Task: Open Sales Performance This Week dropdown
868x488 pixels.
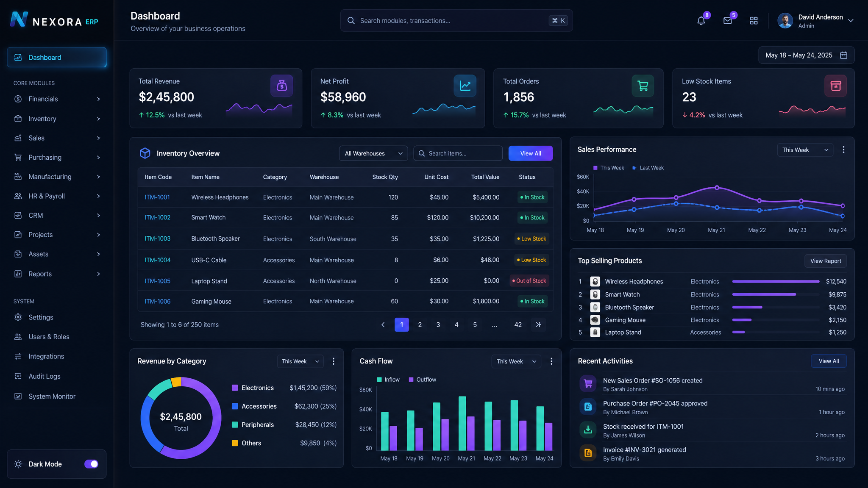Action: click(x=805, y=150)
